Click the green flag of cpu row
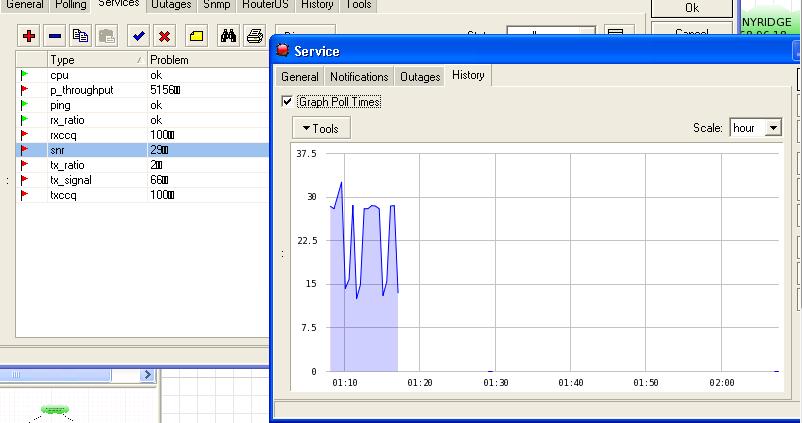Image resolution: width=802 pixels, height=423 pixels. (24, 75)
